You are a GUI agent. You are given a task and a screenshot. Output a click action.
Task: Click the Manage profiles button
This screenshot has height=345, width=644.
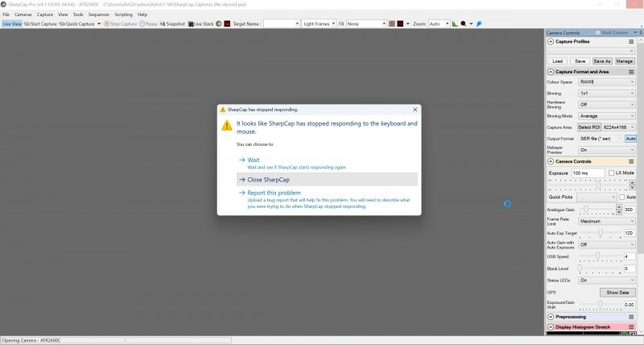tap(625, 60)
